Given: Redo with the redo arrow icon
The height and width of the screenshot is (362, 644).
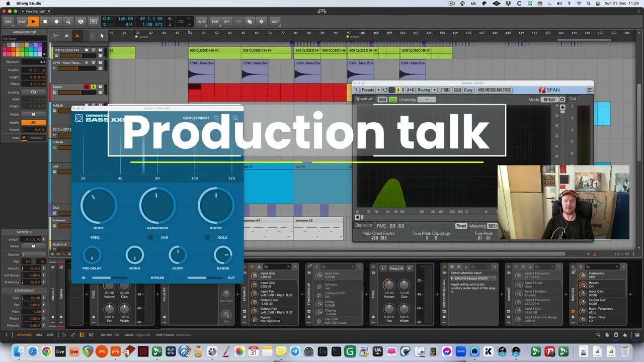Looking at the screenshot, I should pos(238,22).
